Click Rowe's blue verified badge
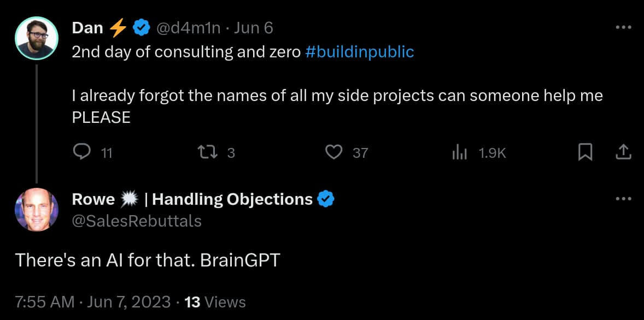 tap(326, 199)
